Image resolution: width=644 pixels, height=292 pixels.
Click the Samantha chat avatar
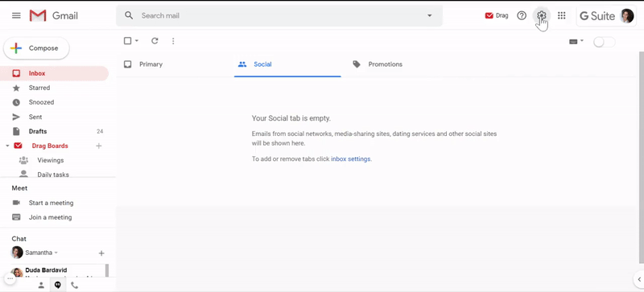point(17,253)
